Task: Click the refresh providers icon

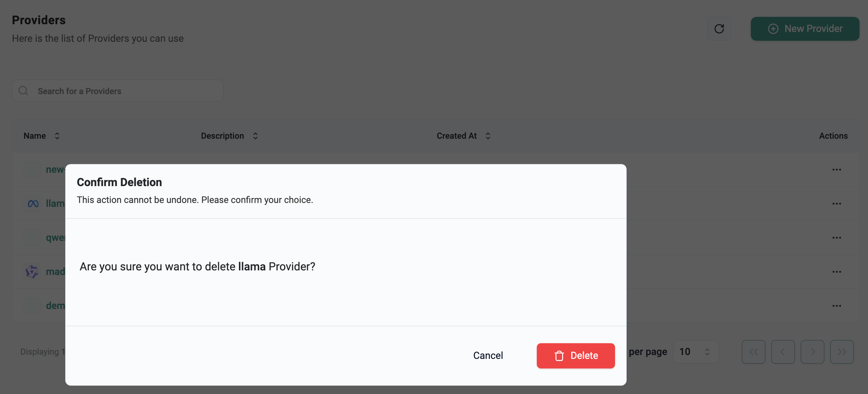Action: (x=719, y=29)
